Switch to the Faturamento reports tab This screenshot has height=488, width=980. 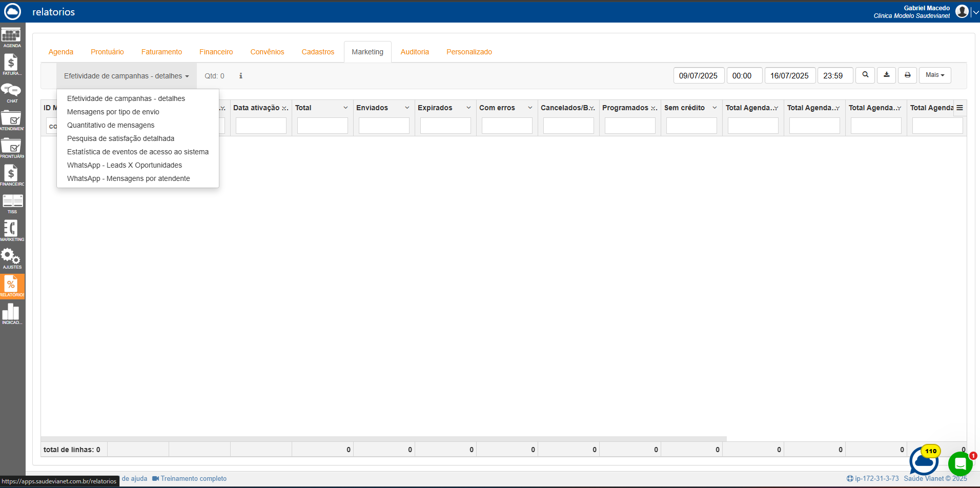(161, 52)
